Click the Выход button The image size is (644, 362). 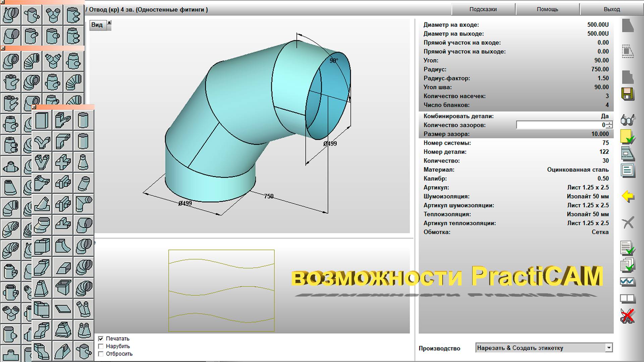[x=612, y=9]
